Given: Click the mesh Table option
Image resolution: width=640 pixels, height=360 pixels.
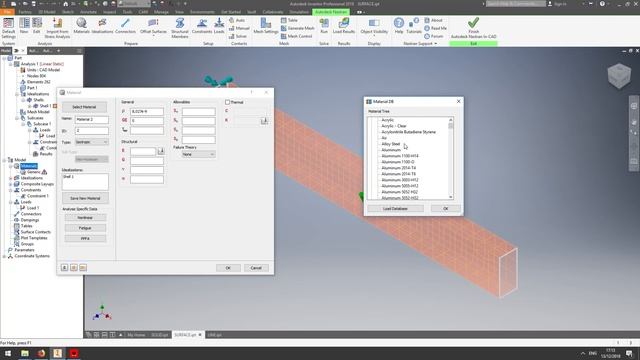Looking at the screenshot, I should pyautogui.click(x=289, y=20).
